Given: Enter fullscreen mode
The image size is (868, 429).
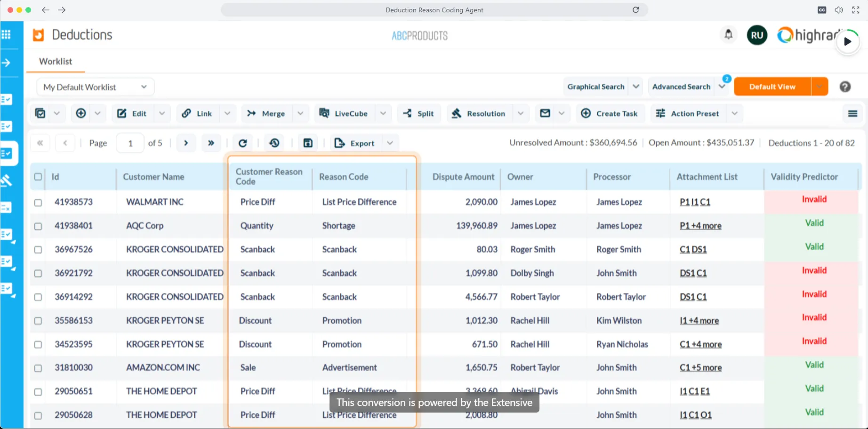Looking at the screenshot, I should click(x=856, y=10).
